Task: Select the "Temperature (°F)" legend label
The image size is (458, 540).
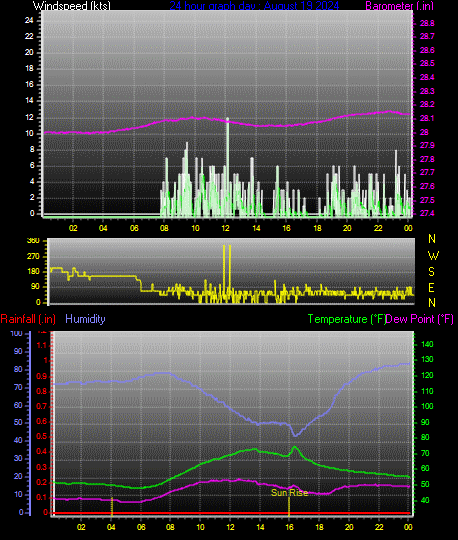Action: [347, 319]
